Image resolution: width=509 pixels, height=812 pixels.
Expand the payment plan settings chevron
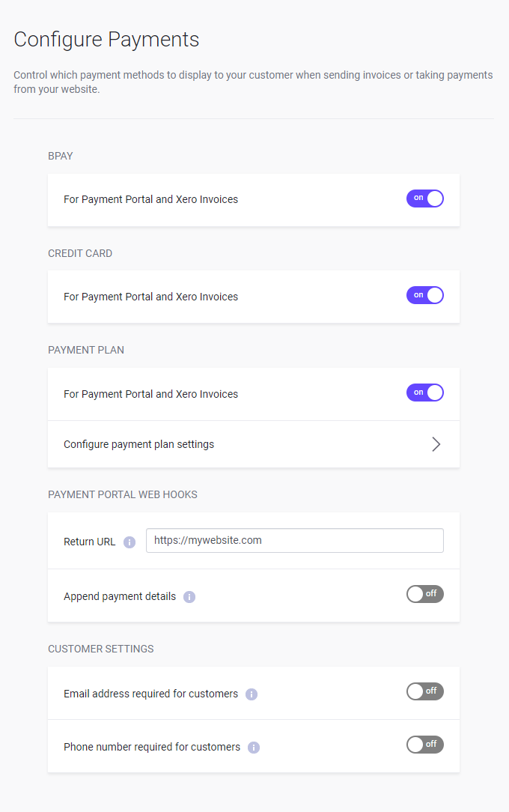point(436,443)
